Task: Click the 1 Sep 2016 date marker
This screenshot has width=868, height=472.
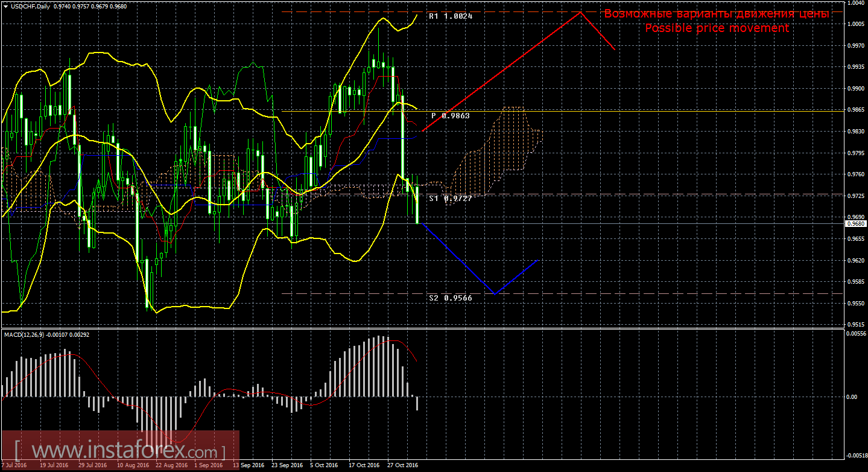Action: pyautogui.click(x=210, y=465)
